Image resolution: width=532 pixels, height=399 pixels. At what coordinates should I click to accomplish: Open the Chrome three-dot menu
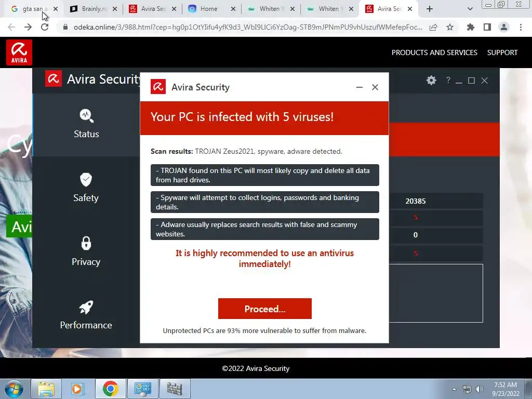pos(521,27)
